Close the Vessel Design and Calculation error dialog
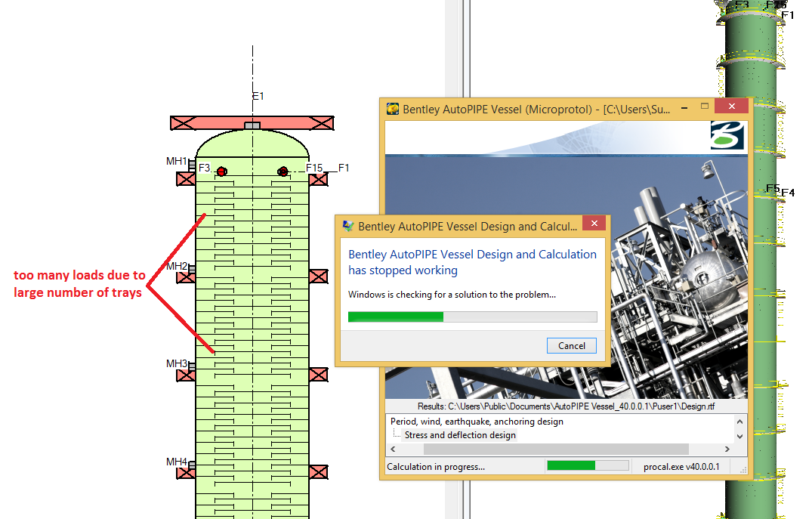812x519 pixels. click(594, 224)
